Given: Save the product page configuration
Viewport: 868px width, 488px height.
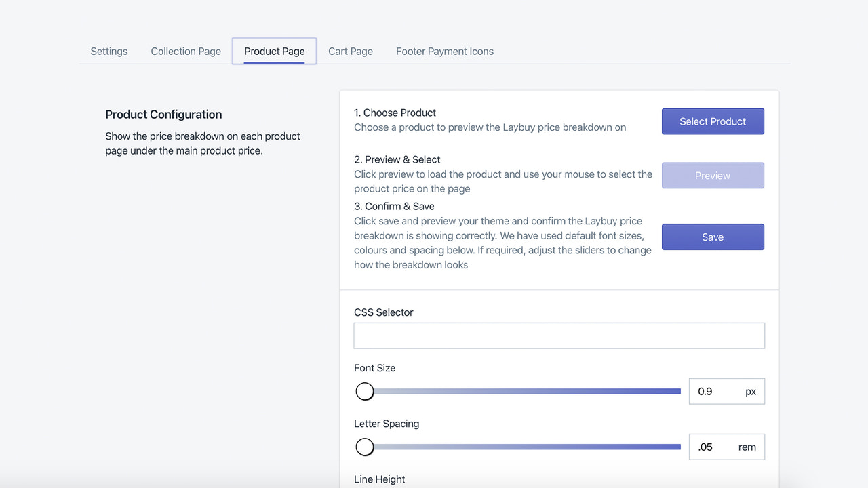Looking at the screenshot, I should [713, 237].
